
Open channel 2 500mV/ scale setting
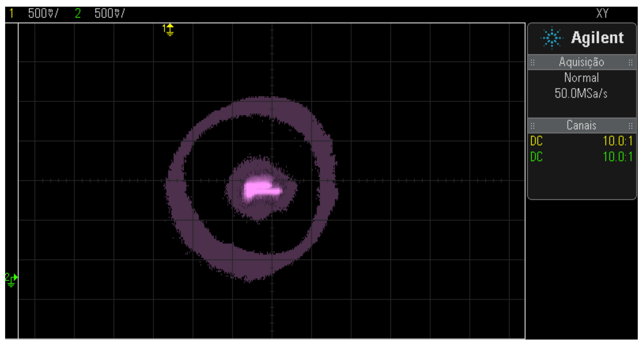click(109, 13)
